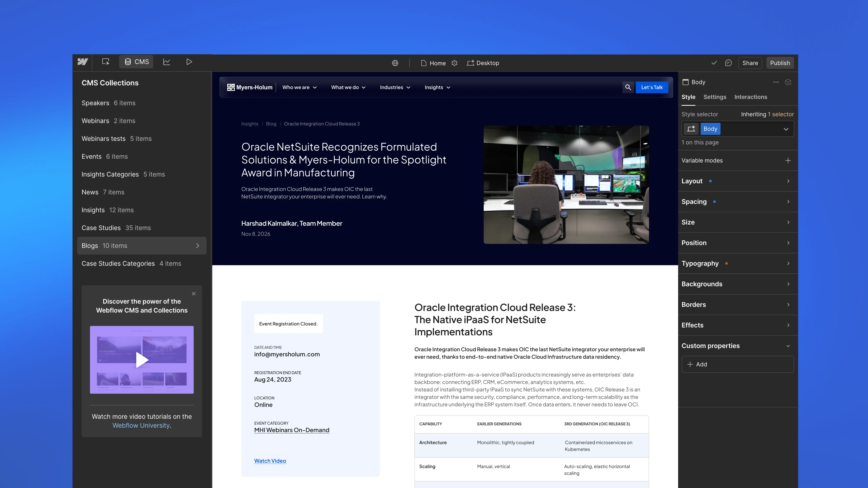This screenshot has width=868, height=488.
Task: Click the Let's Talk button
Action: (x=652, y=88)
